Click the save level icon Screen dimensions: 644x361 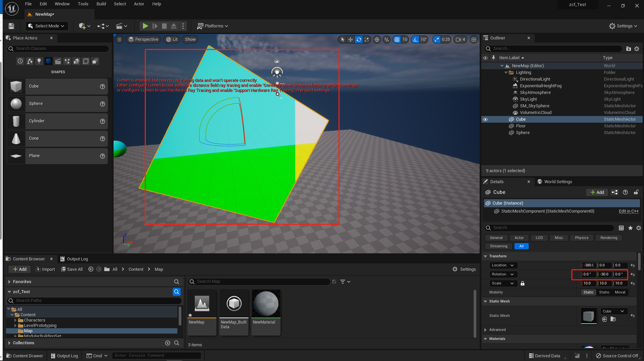click(11, 26)
